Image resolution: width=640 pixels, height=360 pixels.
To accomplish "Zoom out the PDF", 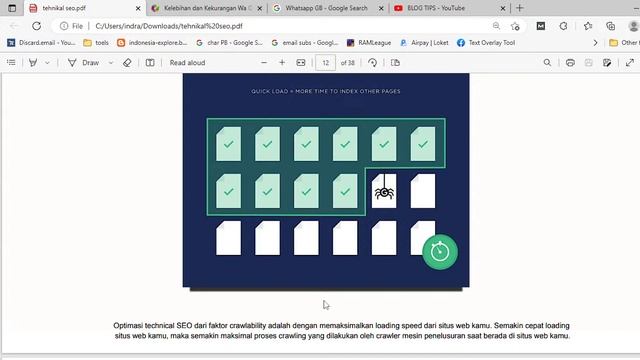I will 264,62.
